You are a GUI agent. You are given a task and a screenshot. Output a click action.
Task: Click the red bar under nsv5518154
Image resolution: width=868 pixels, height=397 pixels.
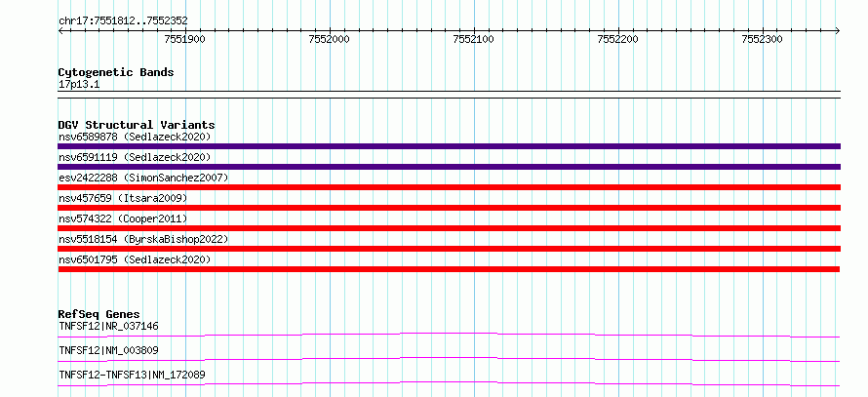[x=449, y=249]
